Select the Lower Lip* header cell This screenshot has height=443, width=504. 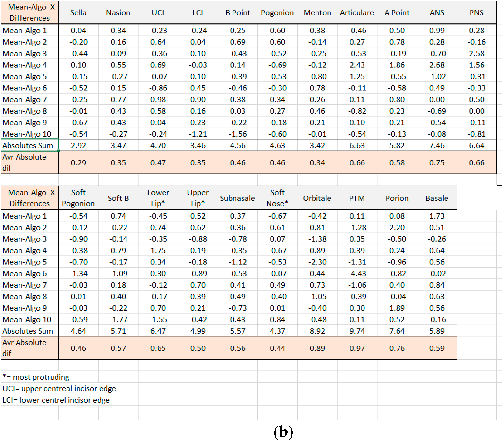158,198
